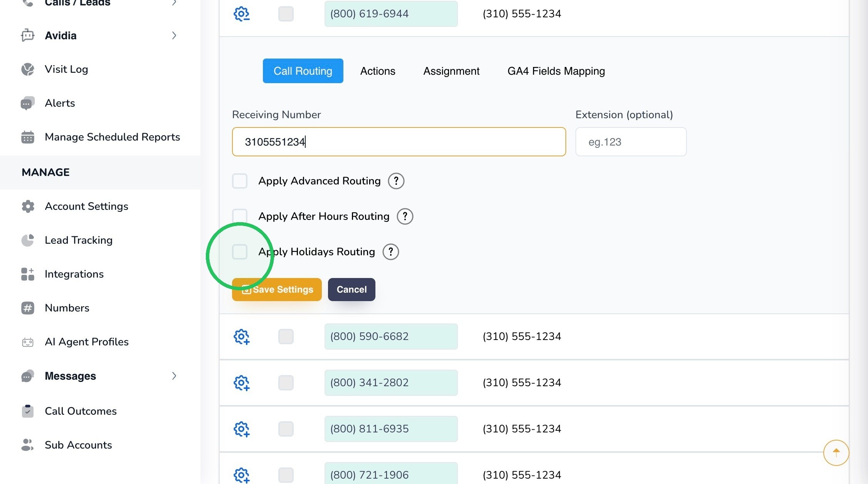Show help for Apply After Hours Routing
868x484 pixels.
pos(405,216)
